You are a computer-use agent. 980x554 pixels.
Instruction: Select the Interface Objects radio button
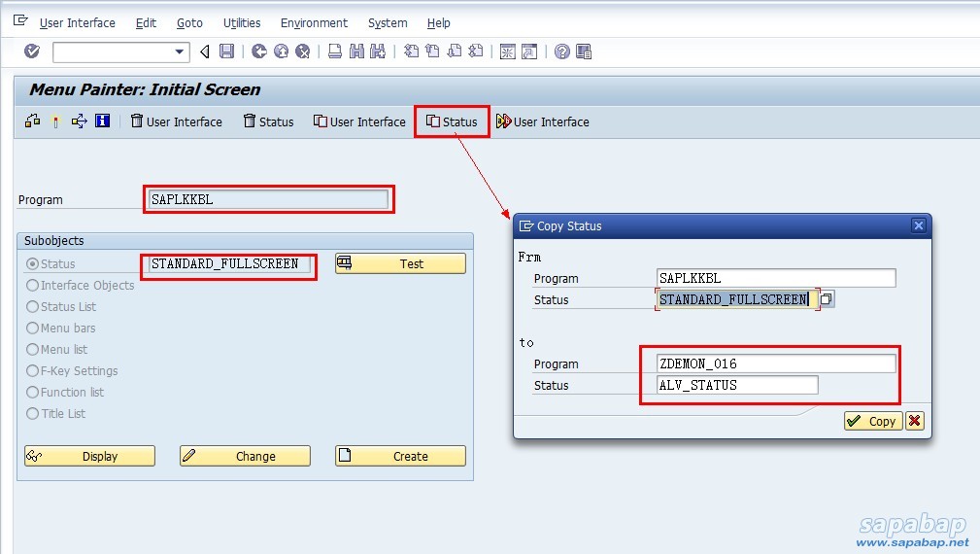click(x=33, y=286)
